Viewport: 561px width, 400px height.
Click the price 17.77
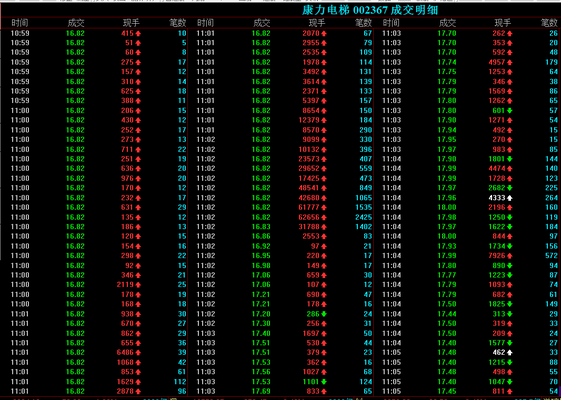447,275
